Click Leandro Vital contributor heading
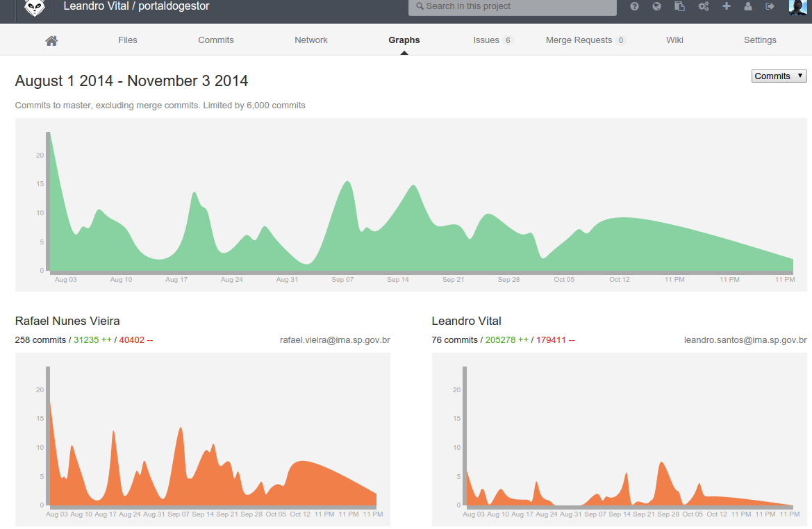Image resolution: width=812 pixels, height=529 pixels. pyautogui.click(x=466, y=321)
